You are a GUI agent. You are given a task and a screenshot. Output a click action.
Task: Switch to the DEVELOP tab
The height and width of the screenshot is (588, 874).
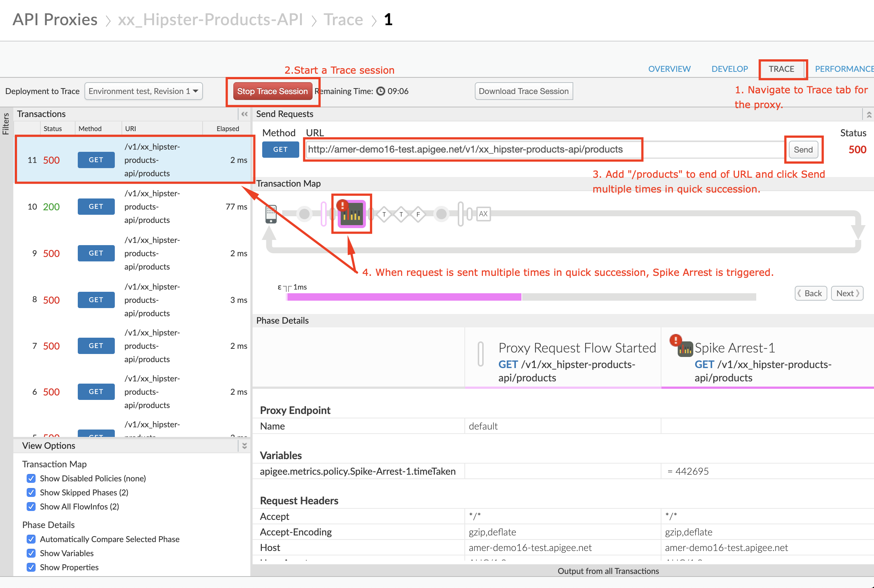tap(730, 69)
